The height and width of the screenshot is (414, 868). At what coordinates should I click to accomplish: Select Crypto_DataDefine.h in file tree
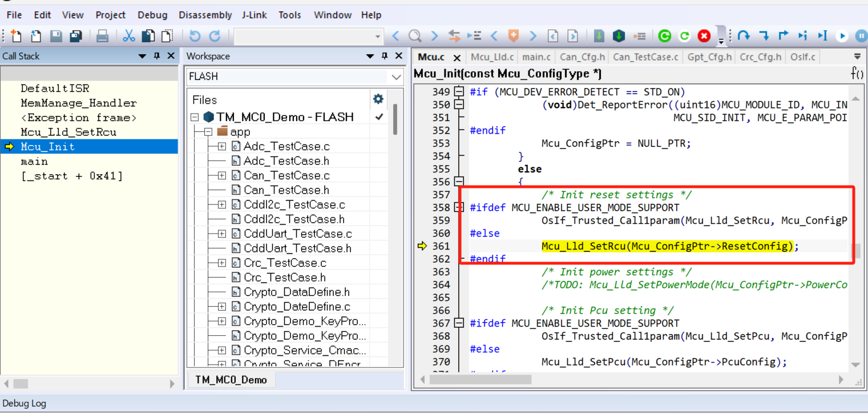tap(297, 292)
